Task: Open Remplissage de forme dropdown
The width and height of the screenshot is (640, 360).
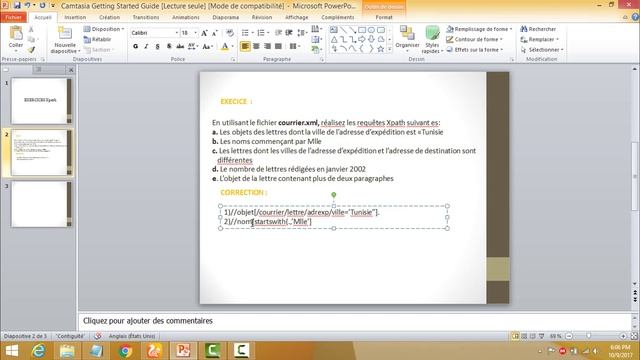Action: [x=479, y=29]
